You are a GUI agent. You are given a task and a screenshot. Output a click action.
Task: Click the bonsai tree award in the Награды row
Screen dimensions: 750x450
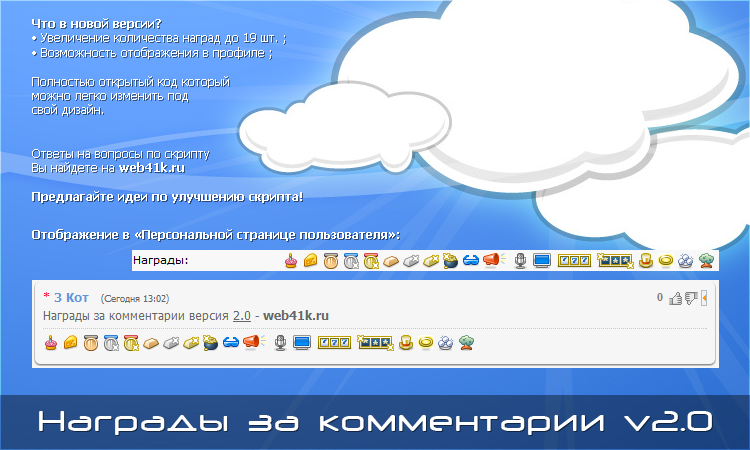[x=706, y=261]
